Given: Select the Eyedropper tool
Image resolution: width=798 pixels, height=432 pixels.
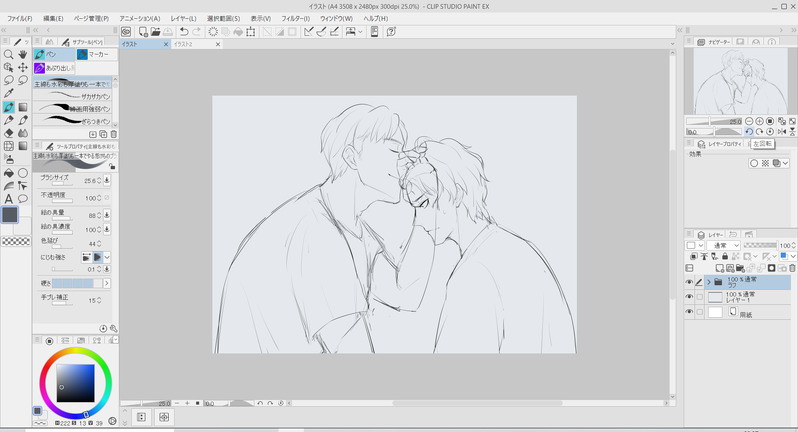Looking at the screenshot, I should (9, 93).
